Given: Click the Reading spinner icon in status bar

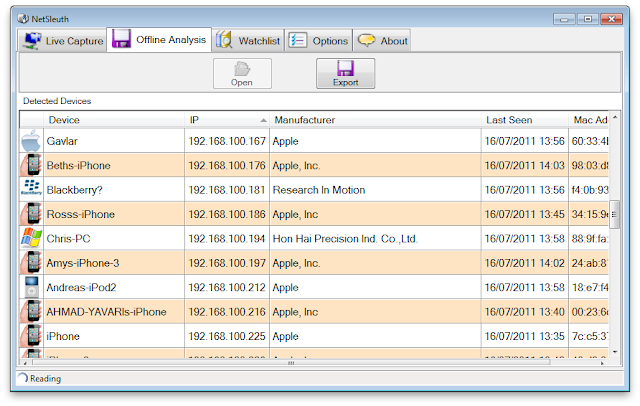Looking at the screenshot, I should click(x=23, y=378).
